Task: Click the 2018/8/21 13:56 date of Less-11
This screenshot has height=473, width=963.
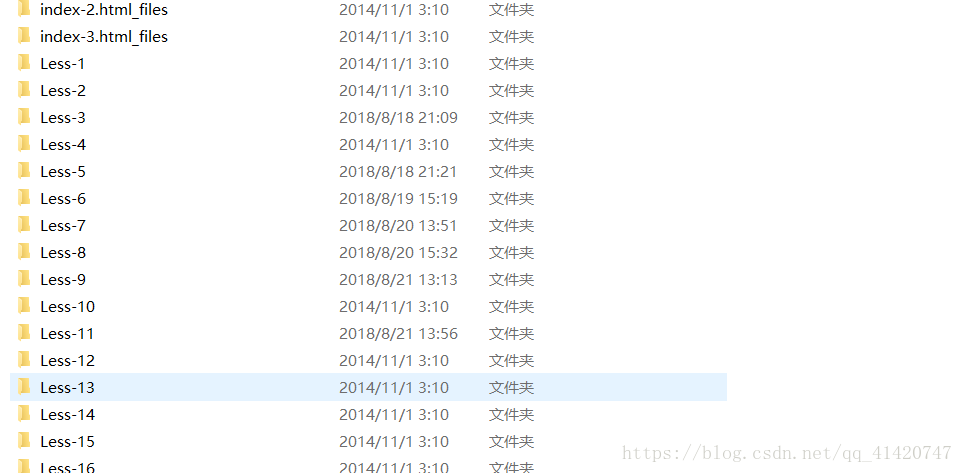Action: (x=399, y=334)
